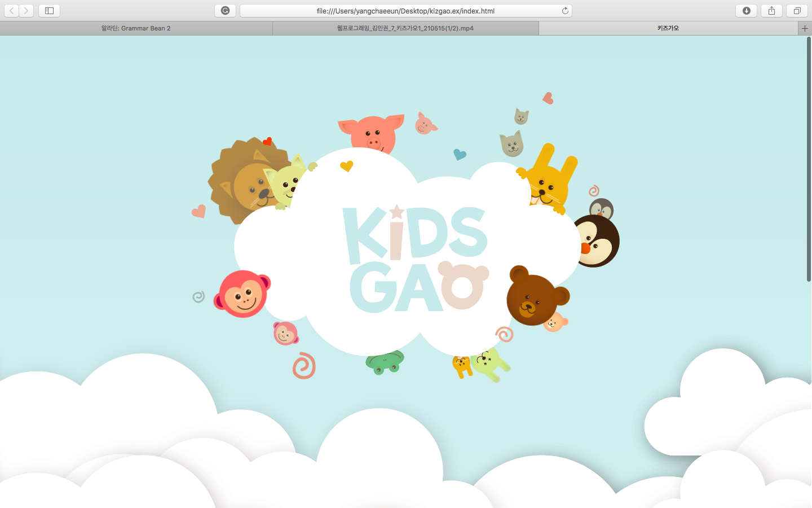Click the KIDS GAO logo
This screenshot has width=812, height=508.
coord(417,259)
